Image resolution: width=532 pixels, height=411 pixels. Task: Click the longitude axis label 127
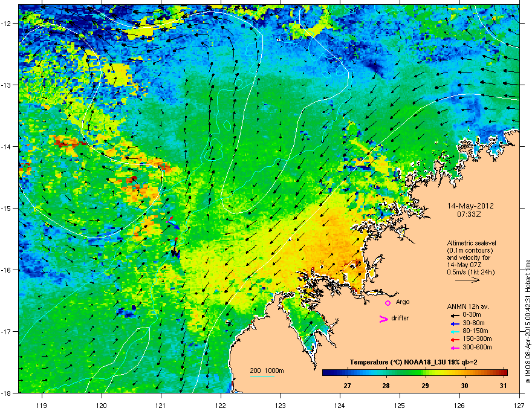pos(519,405)
